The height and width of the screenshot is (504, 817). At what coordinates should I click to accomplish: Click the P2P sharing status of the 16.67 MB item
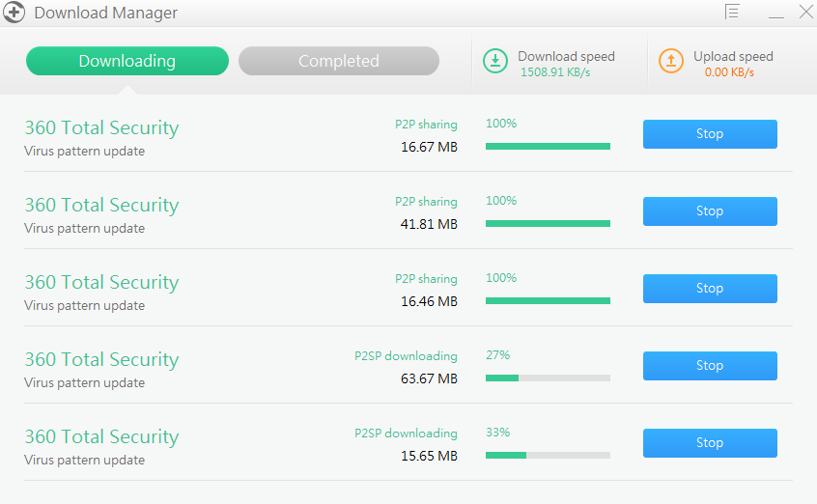click(x=426, y=125)
